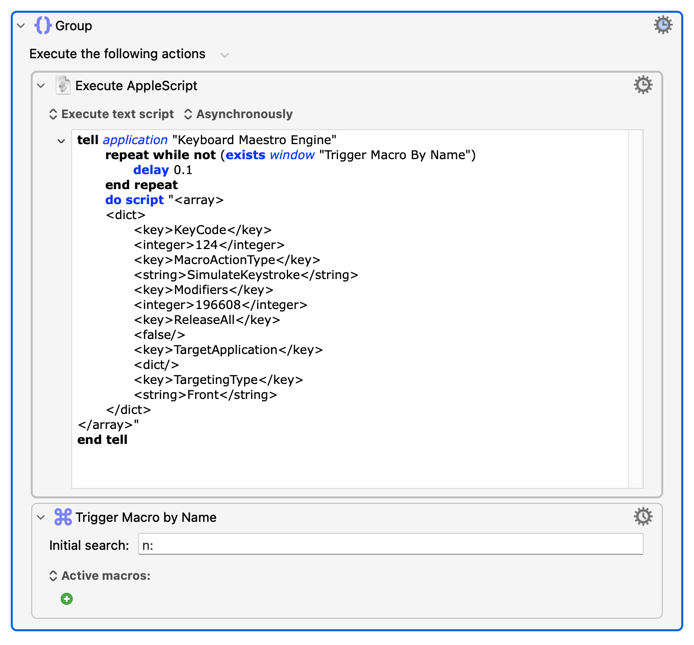This screenshot has width=694, height=645.
Task: Click the Group curly braces icon
Action: coord(43,25)
